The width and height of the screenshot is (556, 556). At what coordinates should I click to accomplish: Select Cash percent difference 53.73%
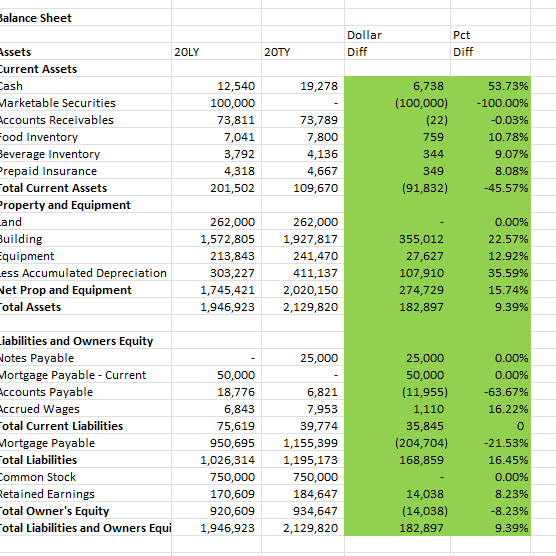point(490,86)
